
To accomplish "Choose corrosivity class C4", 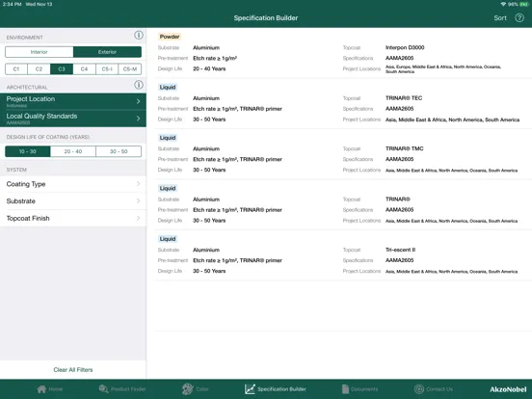I will tap(84, 68).
